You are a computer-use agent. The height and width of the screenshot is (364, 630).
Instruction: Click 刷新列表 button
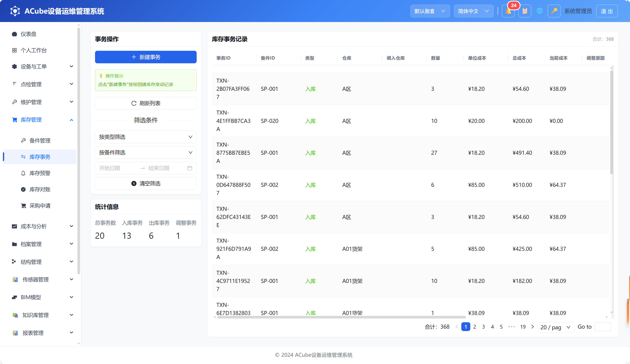click(x=146, y=103)
